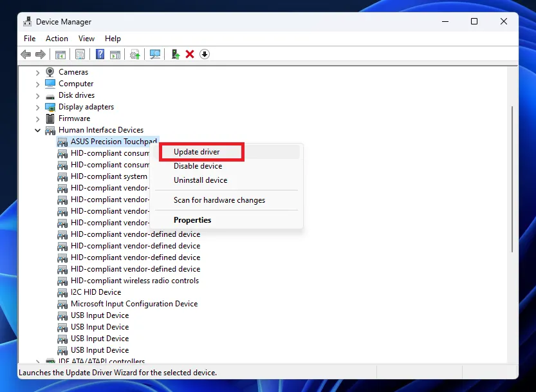
Task: Click the I2C HID Device icon
Action: [62, 292]
